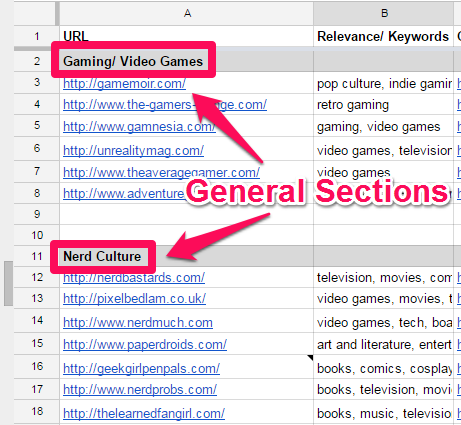Select the Nerd Culture section cell

(x=187, y=256)
